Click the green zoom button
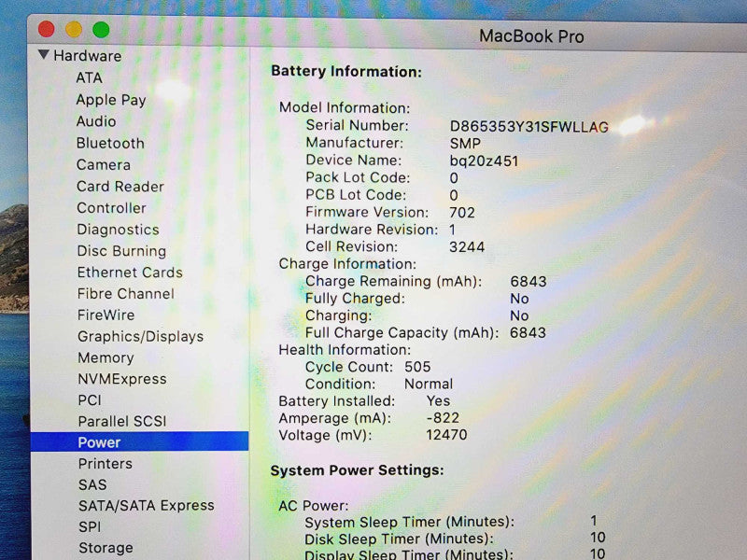 pyautogui.click(x=101, y=30)
